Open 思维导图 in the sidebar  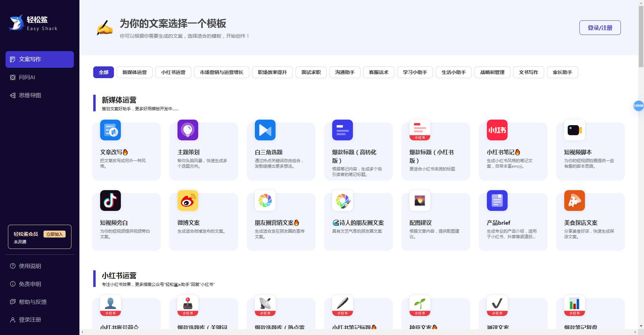point(40,95)
